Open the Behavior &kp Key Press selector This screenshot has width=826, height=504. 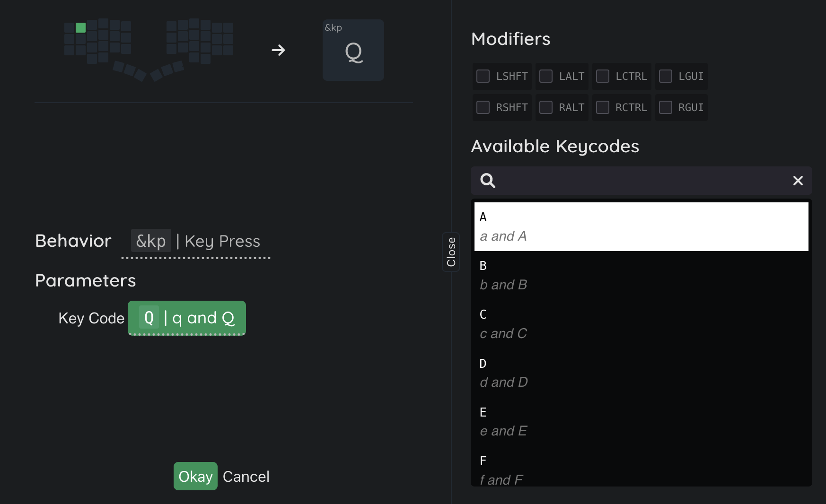pyautogui.click(x=196, y=241)
